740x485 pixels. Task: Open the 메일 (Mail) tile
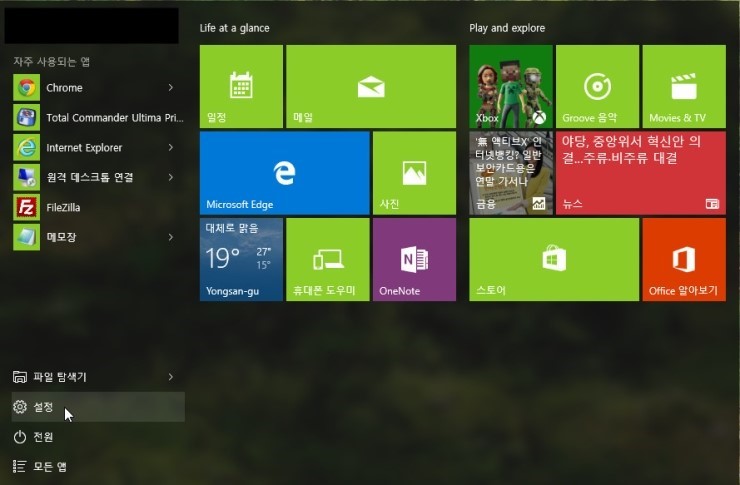[370, 86]
